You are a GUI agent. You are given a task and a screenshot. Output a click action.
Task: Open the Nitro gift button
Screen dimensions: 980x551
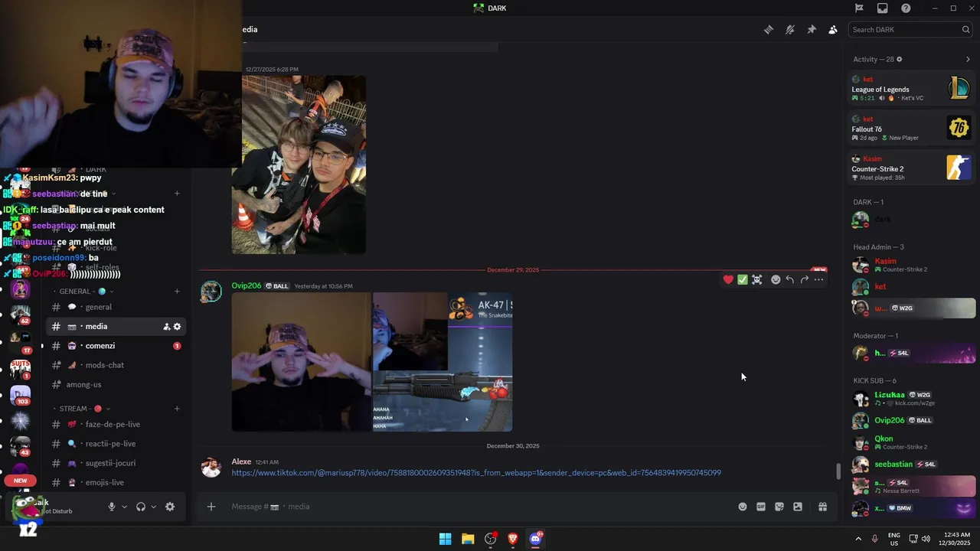[822, 507]
